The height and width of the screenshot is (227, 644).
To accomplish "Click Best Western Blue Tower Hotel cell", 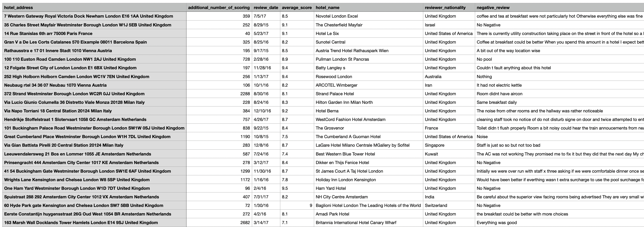I will tap(368, 154).
